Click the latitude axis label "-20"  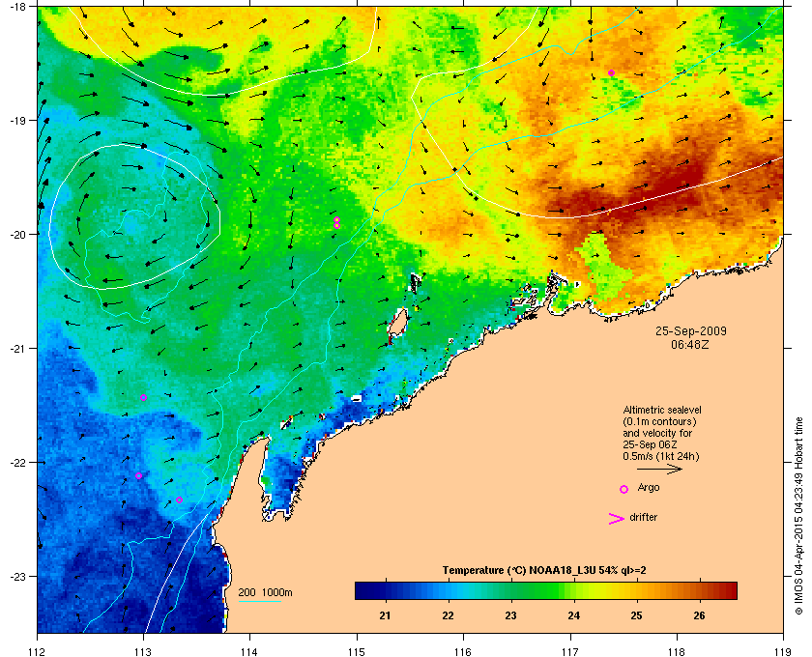click(17, 234)
